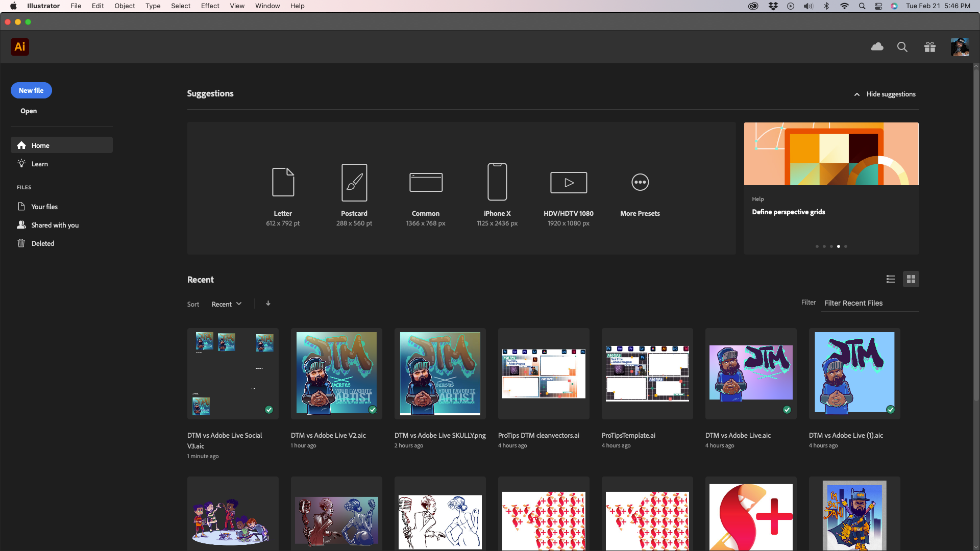Viewport: 980px width, 551px height.
Task: Open the Wi-Fi status menu
Action: click(844, 6)
